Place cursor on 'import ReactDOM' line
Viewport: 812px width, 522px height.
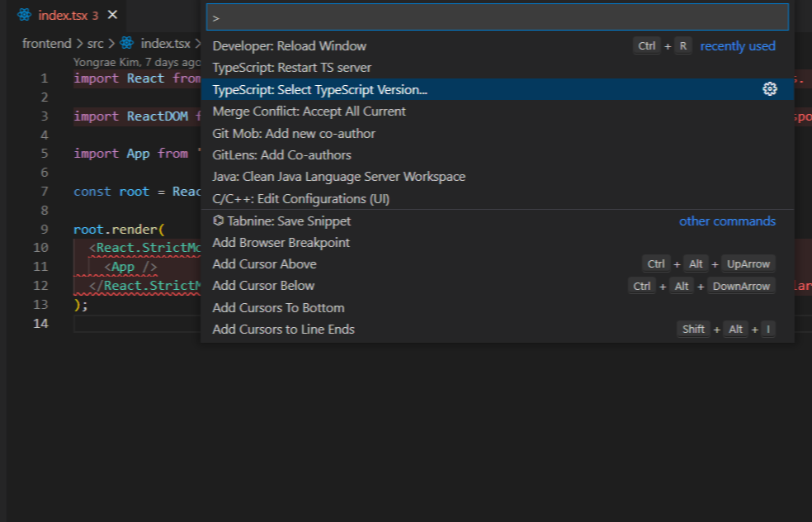(x=137, y=116)
